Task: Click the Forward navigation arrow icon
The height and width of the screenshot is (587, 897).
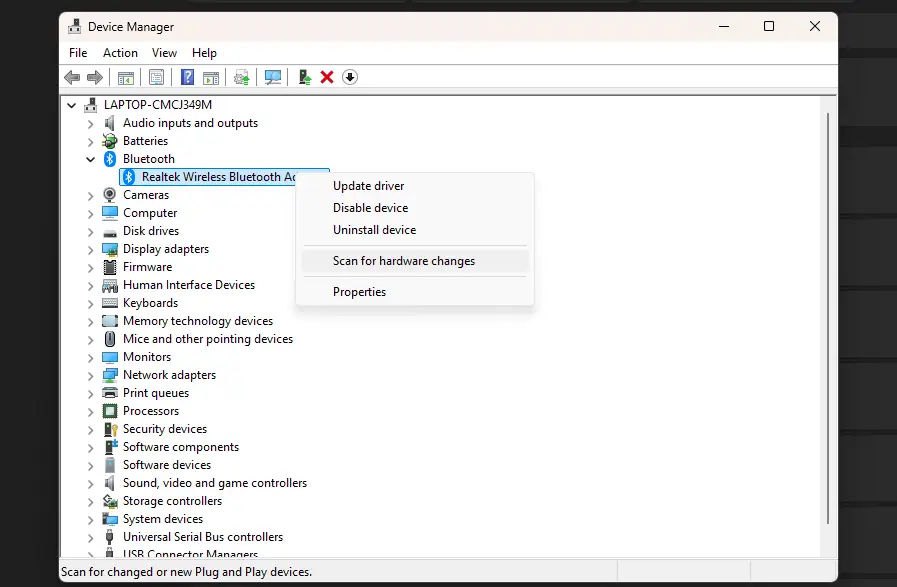Action: tap(95, 77)
